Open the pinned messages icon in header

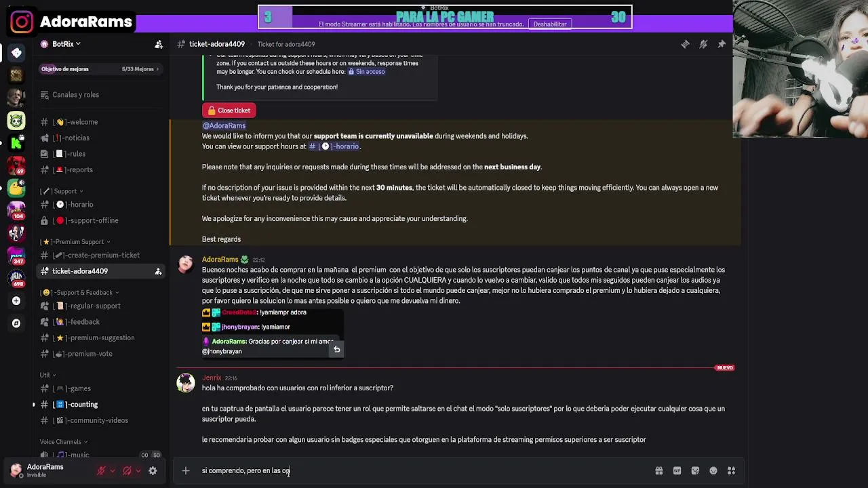tap(722, 44)
